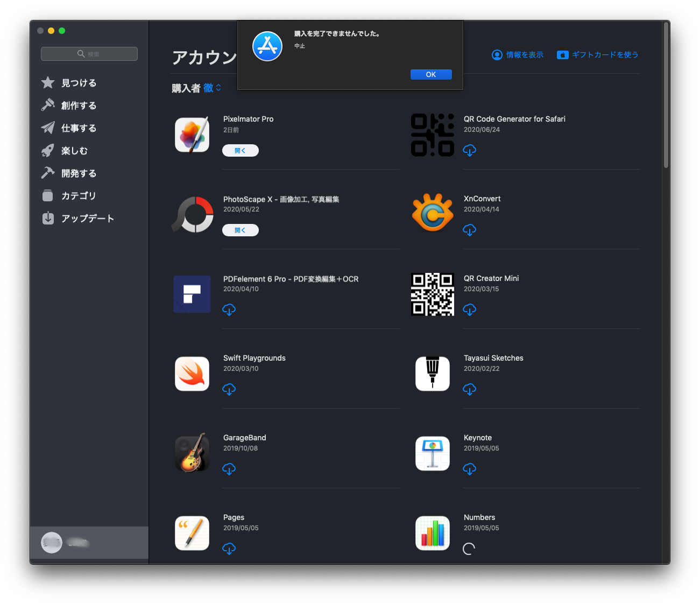Click the Tayasui Sketches app icon
Image resolution: width=700 pixels, height=604 pixels.
click(x=433, y=374)
